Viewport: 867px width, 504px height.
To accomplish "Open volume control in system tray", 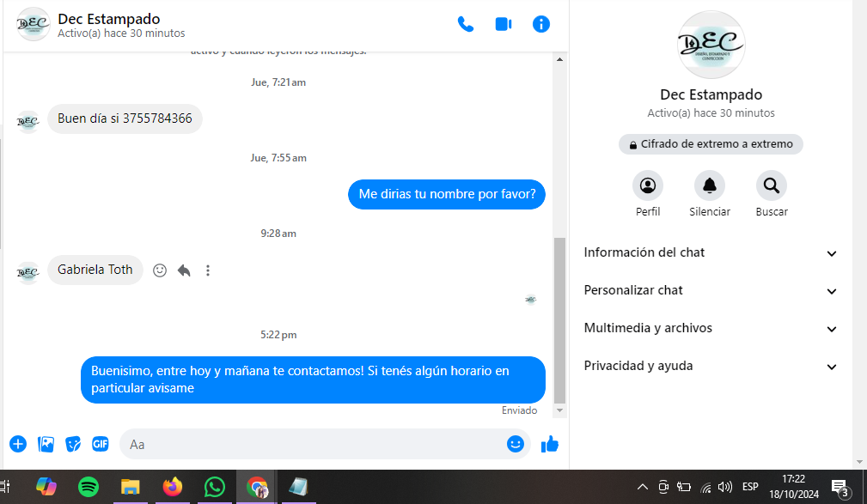I will pos(725,487).
